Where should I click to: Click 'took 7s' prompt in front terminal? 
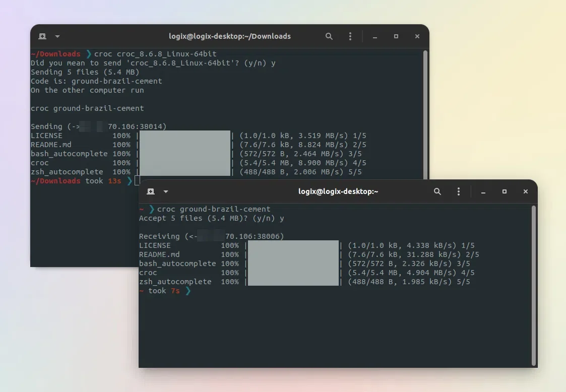click(x=164, y=291)
